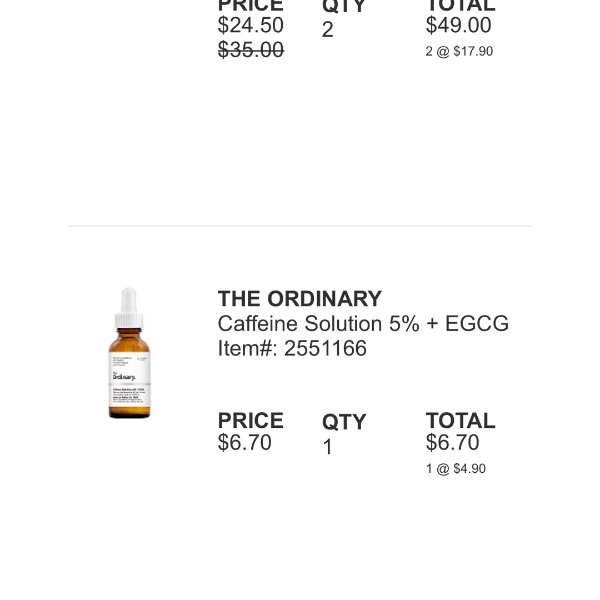Image resolution: width=600 pixels, height=600 pixels.
Task: Open The Ordinary Caffeine Solution product thumbnail
Action: click(129, 353)
